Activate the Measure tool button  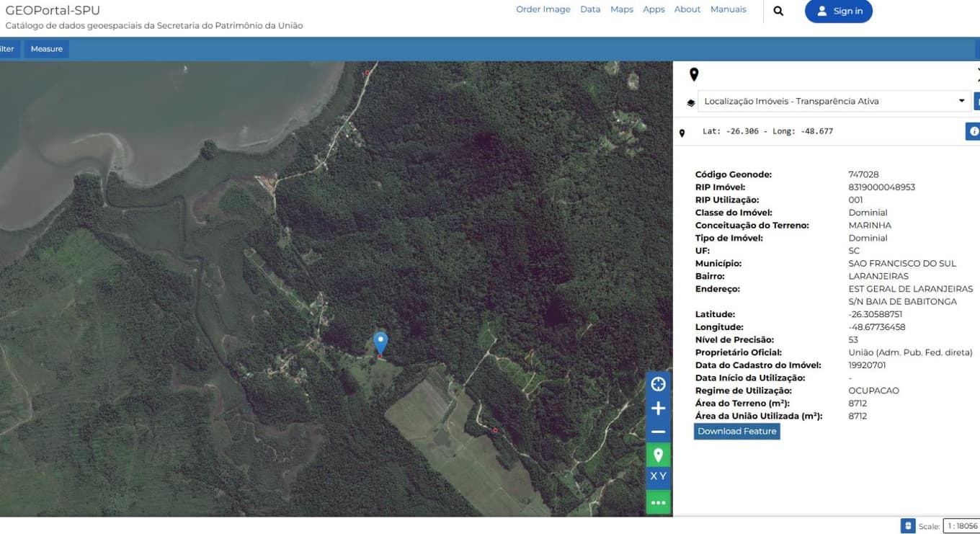pos(47,49)
